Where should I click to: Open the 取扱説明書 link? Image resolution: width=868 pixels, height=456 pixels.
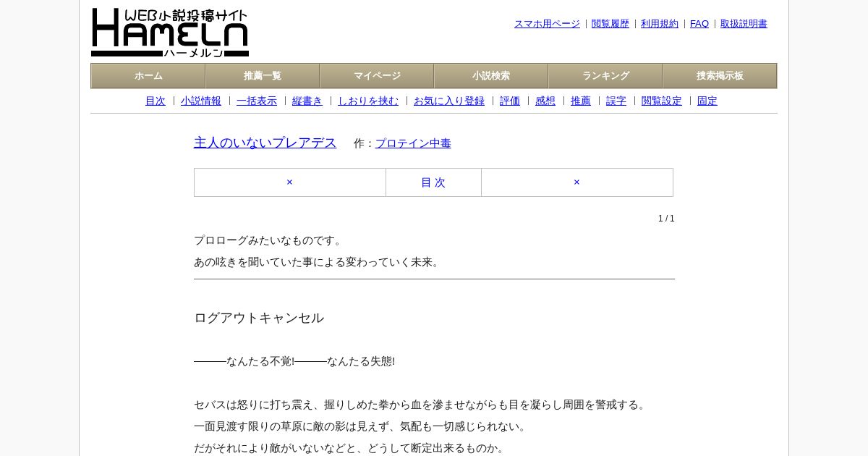(x=744, y=24)
